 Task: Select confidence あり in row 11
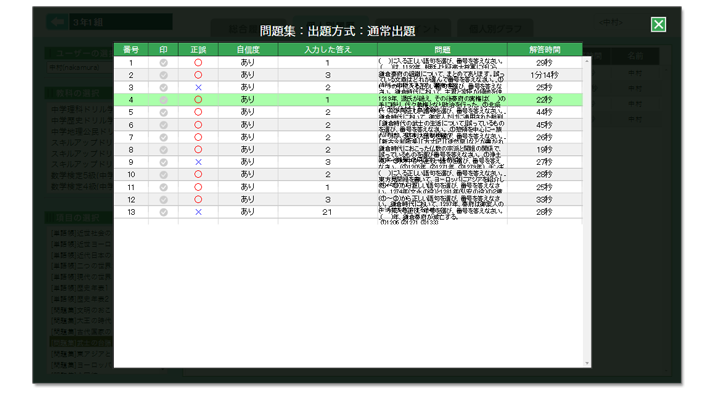tap(248, 187)
